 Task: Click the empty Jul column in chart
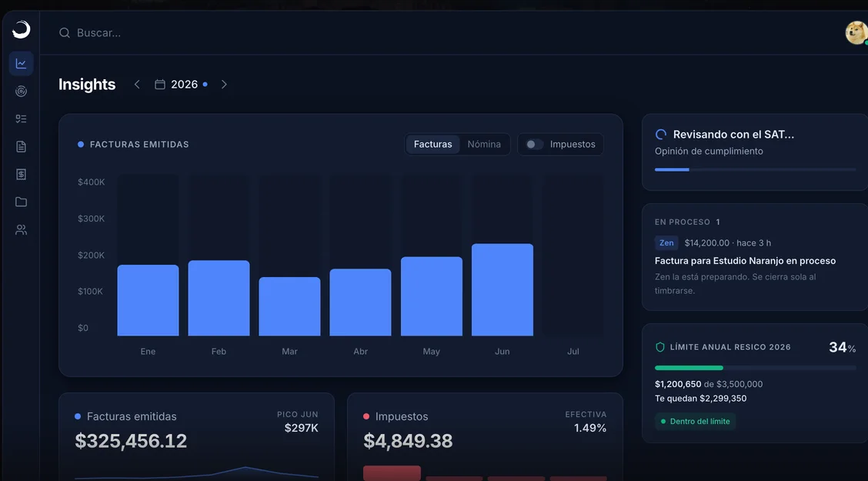(x=573, y=256)
